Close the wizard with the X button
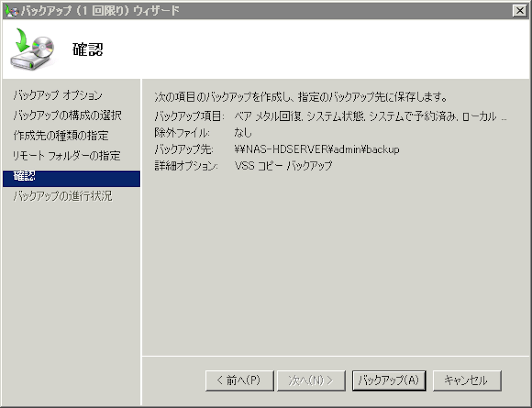Image resolution: width=532 pixels, height=408 pixels. click(520, 11)
